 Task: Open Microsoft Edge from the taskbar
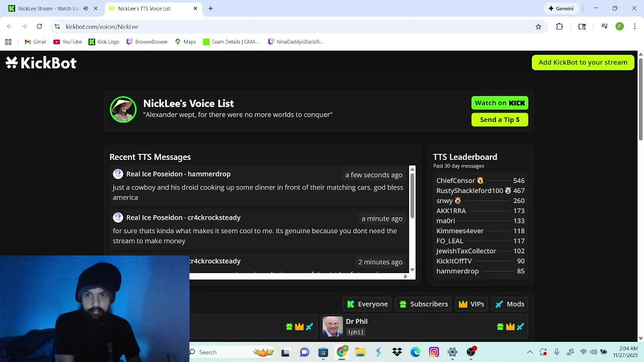tap(416, 352)
